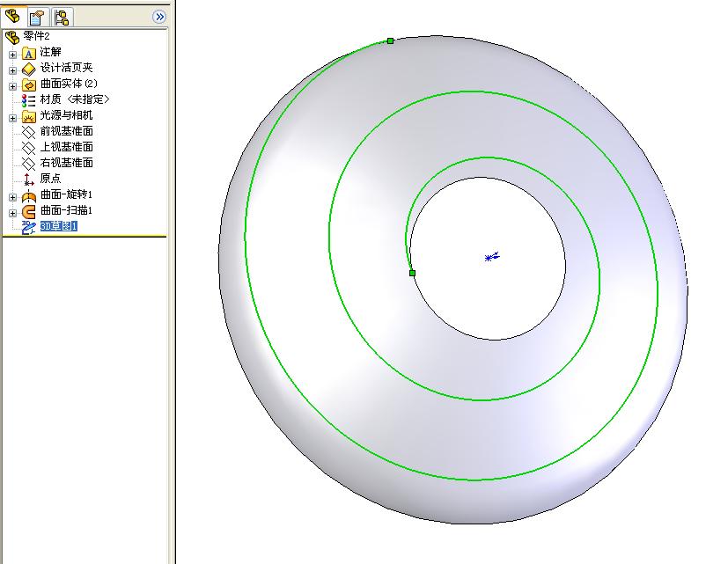This screenshot has width=728, height=564.
Task: Click the 上视基准面 plane icon
Action: [x=29, y=149]
